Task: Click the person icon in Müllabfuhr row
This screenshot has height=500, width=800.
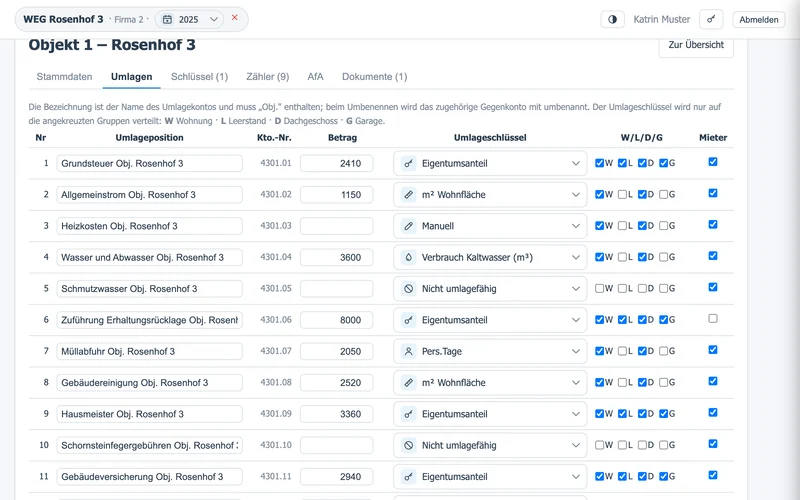Action: point(408,352)
